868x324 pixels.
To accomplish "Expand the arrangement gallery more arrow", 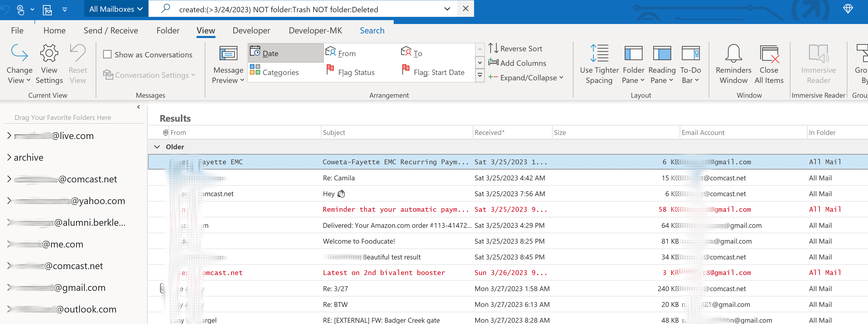I will click(480, 75).
